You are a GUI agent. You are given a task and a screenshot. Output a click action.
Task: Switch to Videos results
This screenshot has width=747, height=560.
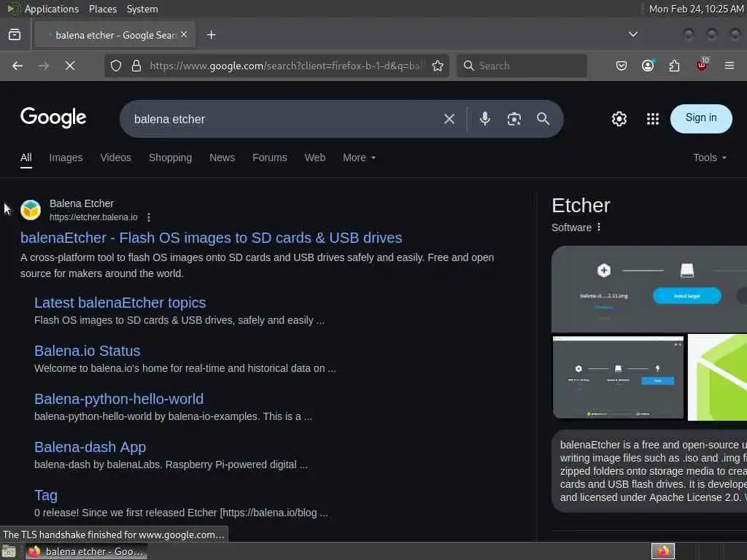tap(116, 157)
